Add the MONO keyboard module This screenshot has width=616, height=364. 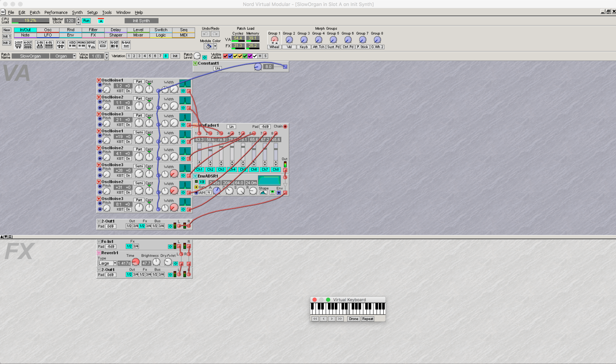[82, 45]
